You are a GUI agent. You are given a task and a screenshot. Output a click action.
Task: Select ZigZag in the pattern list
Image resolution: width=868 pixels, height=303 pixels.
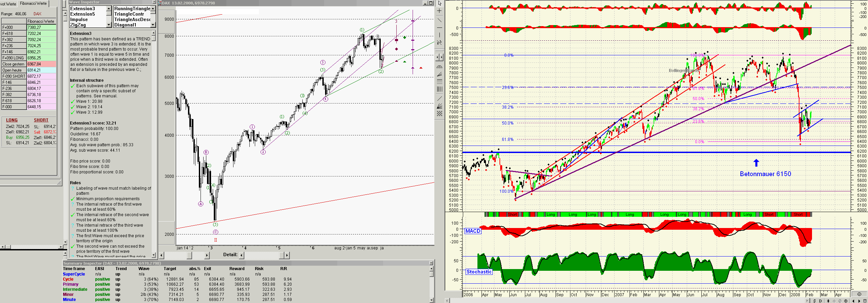click(x=78, y=25)
